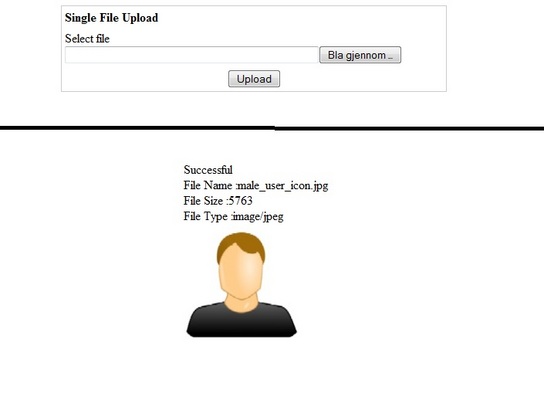Click the 5763 file size value
The width and height of the screenshot is (544, 400).
240,201
